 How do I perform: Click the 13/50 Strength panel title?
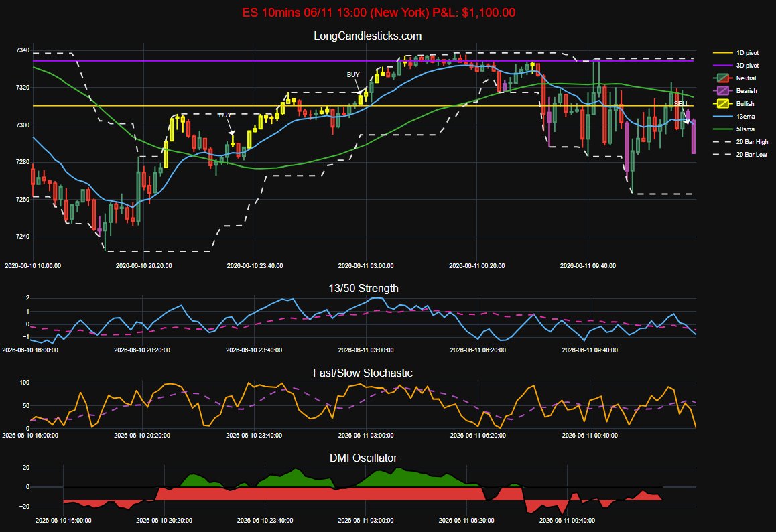point(363,289)
